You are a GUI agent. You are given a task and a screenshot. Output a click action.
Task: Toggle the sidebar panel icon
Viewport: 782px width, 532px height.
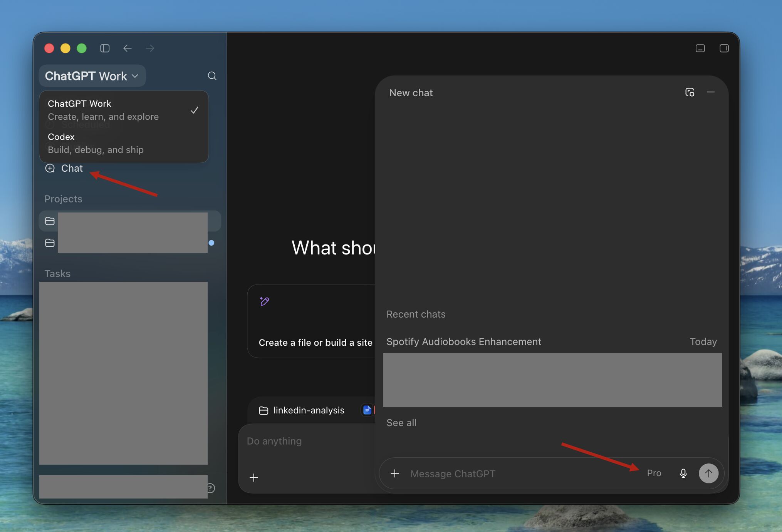[x=105, y=48]
